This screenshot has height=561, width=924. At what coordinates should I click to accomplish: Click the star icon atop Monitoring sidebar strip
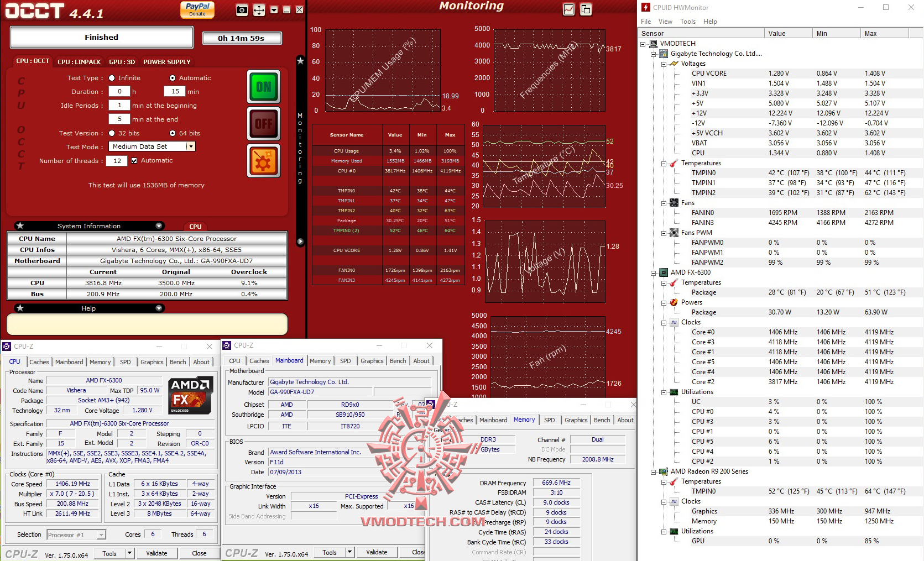(300, 61)
